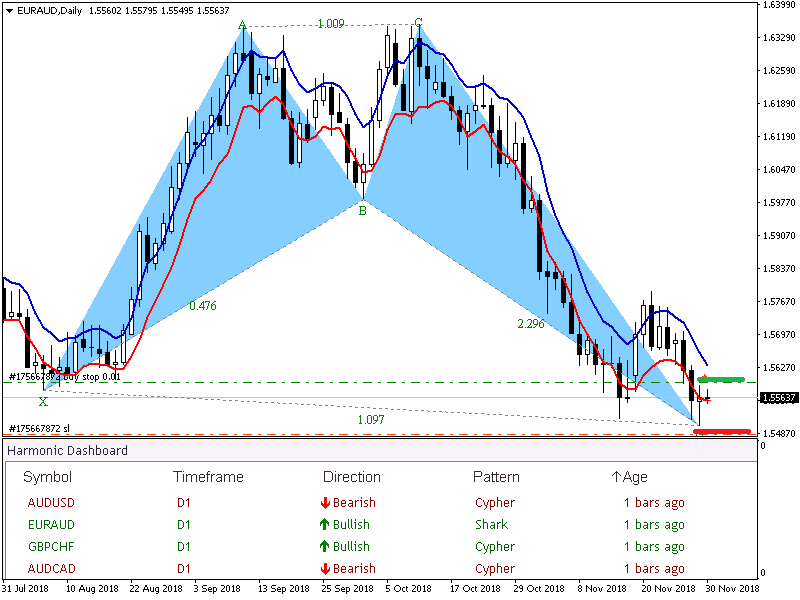Select the #175667872 sl stop-loss label
The height and width of the screenshot is (600, 800).
(39, 429)
